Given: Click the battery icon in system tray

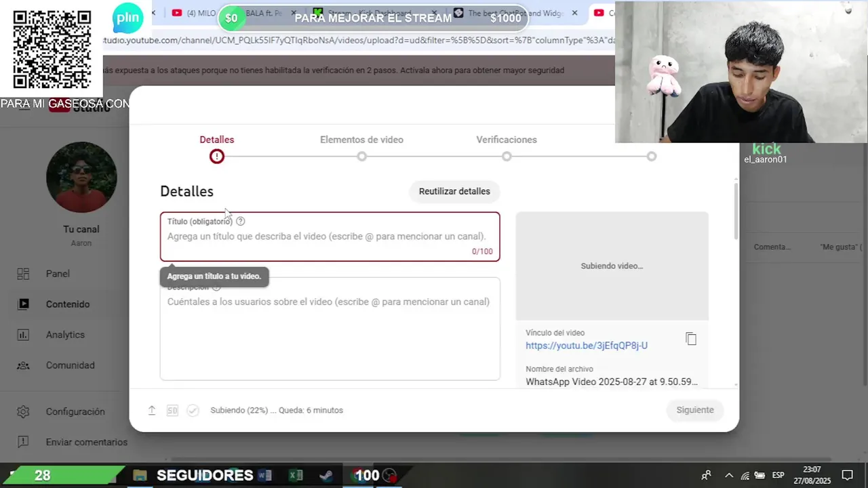Looking at the screenshot, I should tap(759, 475).
